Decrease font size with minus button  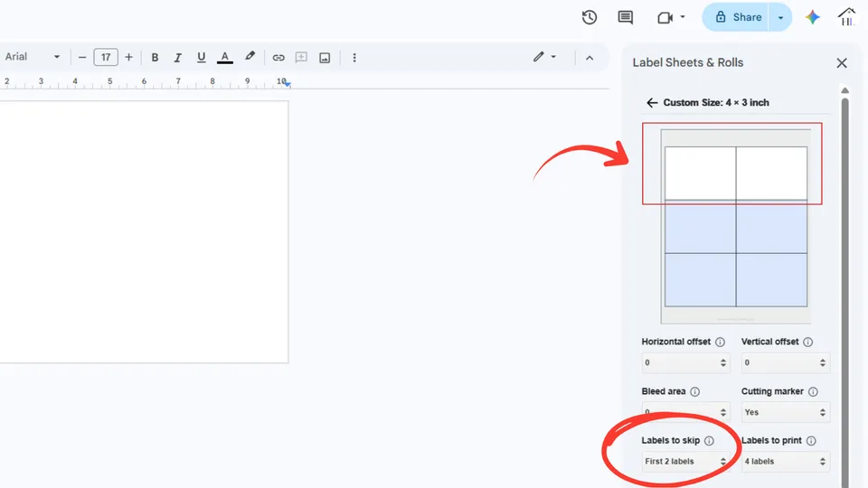pos(82,57)
